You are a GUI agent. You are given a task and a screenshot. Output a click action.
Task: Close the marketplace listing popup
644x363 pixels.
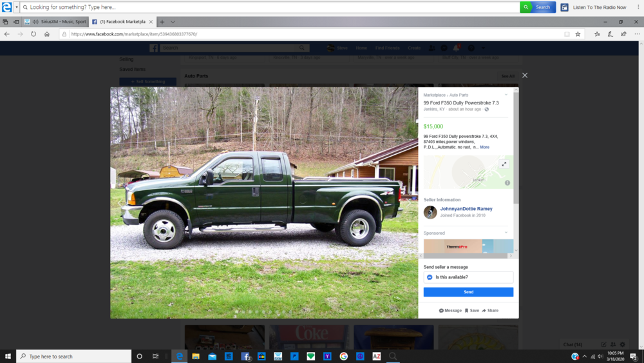coord(525,75)
